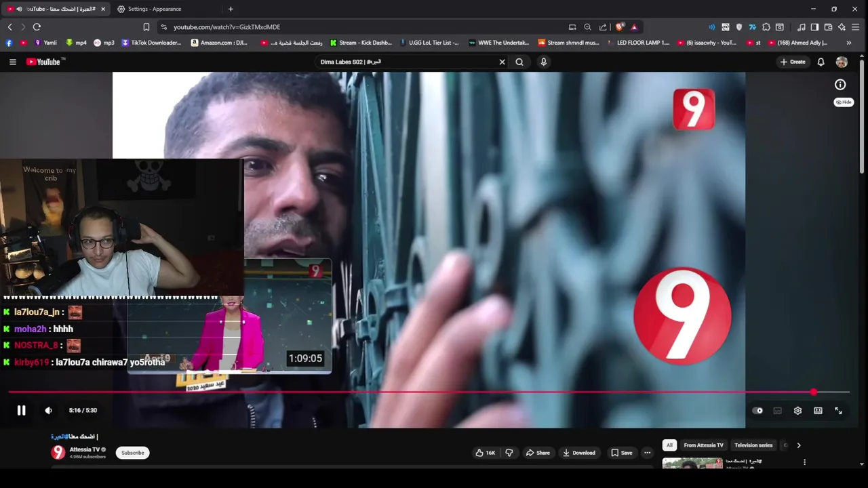868x488 pixels.
Task: Close the YouTube browser tab
Action: coord(103,9)
